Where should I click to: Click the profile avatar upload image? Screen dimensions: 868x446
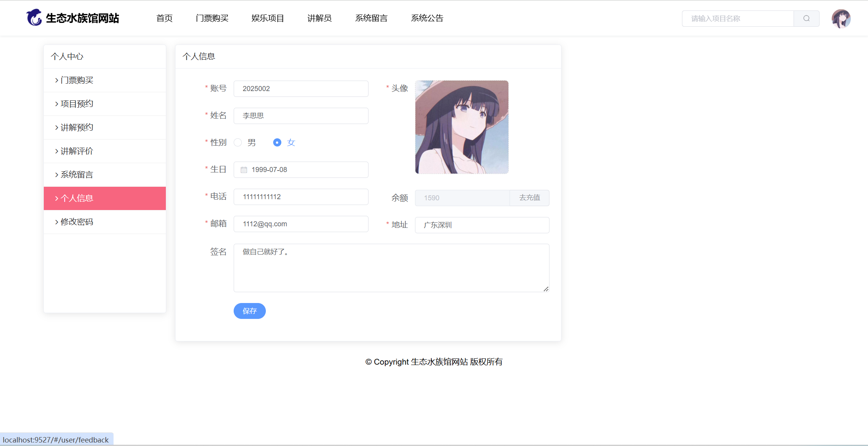462,127
